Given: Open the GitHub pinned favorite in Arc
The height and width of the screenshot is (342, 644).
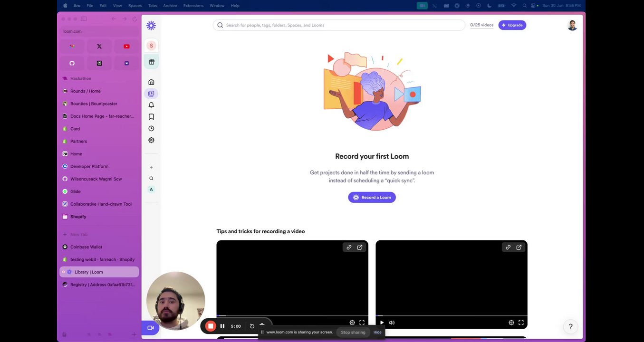Looking at the screenshot, I should tap(72, 63).
